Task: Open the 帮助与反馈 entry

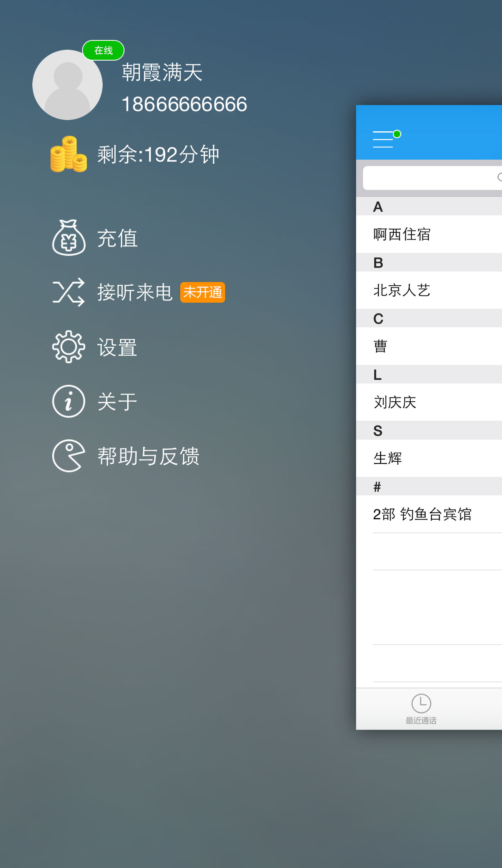Action: tap(148, 457)
